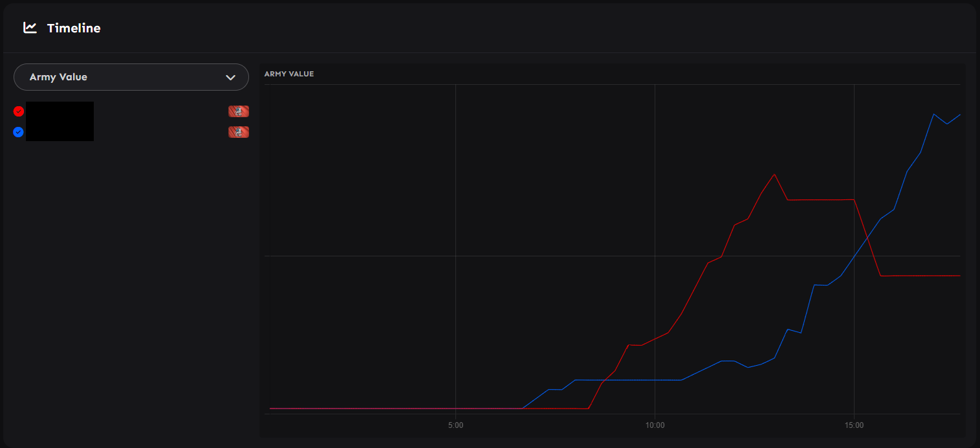980x448 pixels.
Task: Click the blue player's civilization flag icon
Action: pyautogui.click(x=239, y=132)
